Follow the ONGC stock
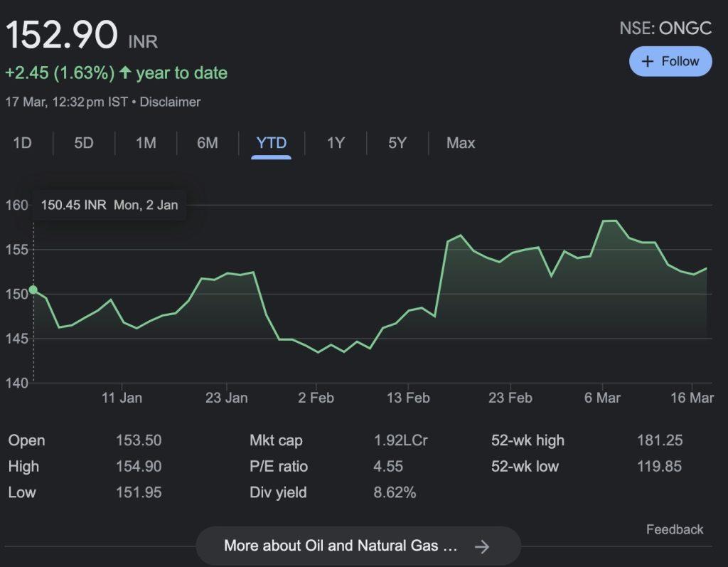The image size is (728, 567). (x=670, y=61)
